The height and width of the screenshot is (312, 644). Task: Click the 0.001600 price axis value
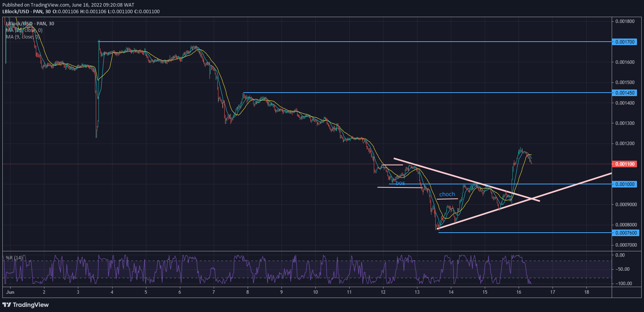coord(625,62)
